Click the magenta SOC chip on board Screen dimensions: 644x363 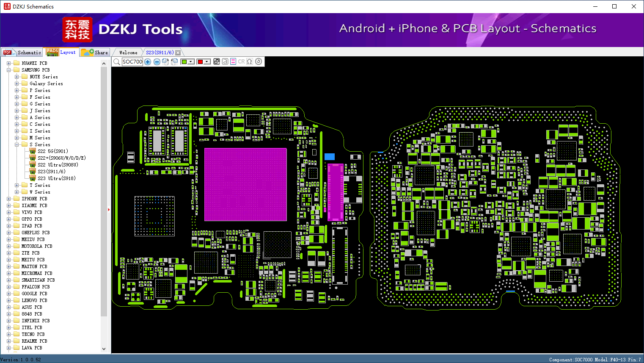pyautogui.click(x=245, y=184)
